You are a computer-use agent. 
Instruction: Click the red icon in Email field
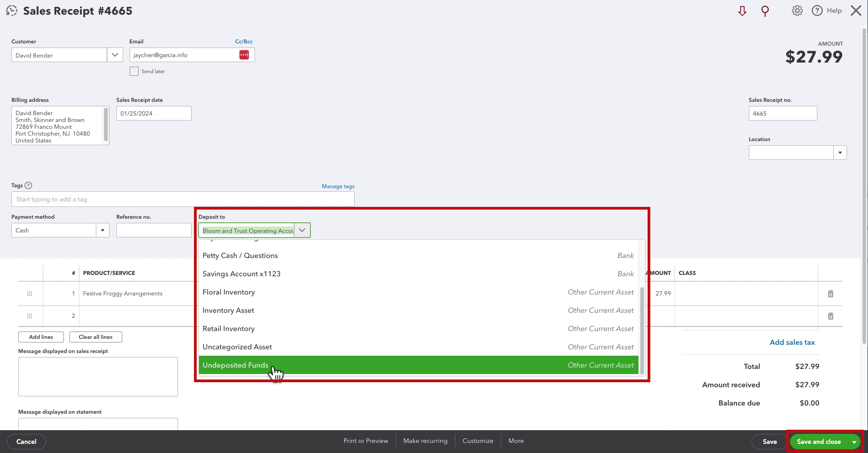(244, 55)
